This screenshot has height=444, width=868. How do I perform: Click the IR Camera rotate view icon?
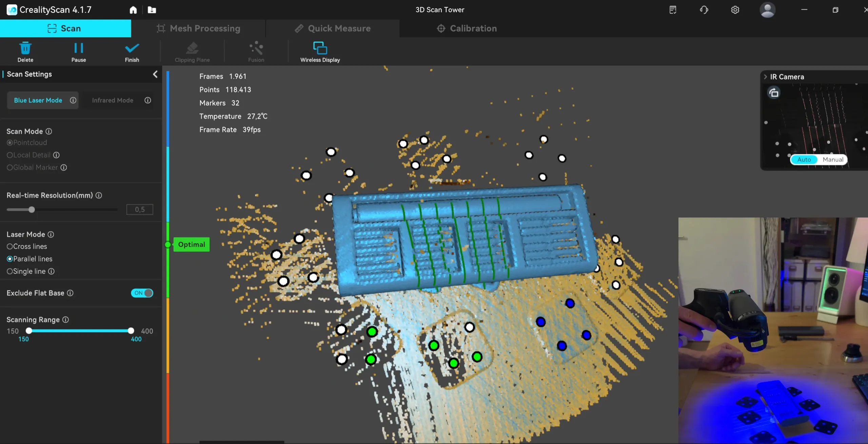point(774,93)
